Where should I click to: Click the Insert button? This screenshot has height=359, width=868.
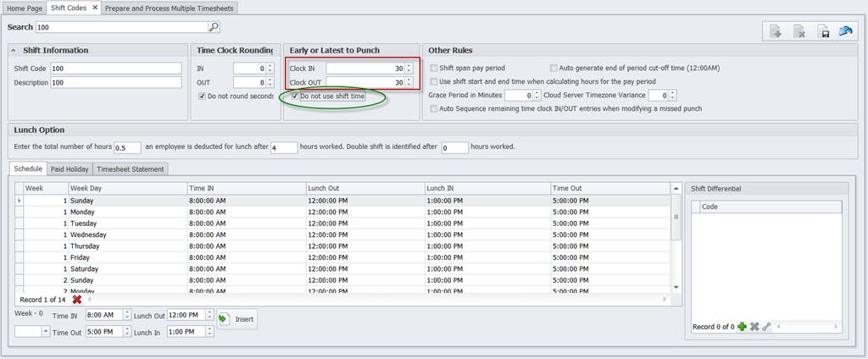tap(237, 319)
